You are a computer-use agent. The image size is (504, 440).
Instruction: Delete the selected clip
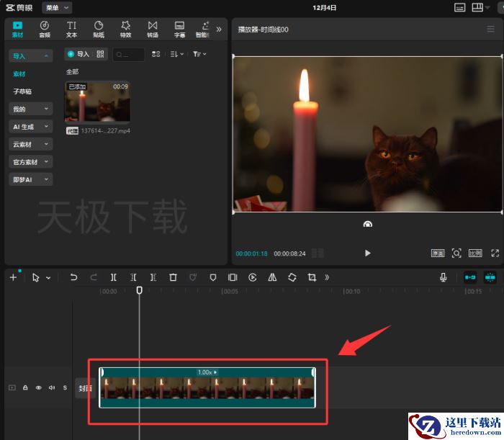(173, 277)
